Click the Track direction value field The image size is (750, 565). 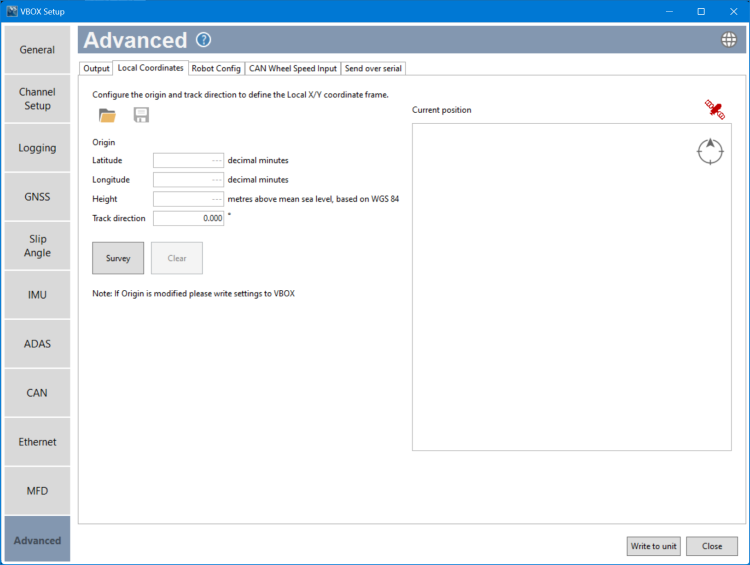[x=188, y=218]
